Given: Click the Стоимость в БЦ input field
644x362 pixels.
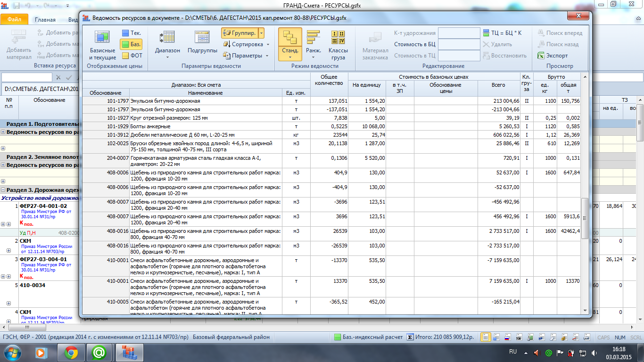Looking at the screenshot, I should pos(459,44).
